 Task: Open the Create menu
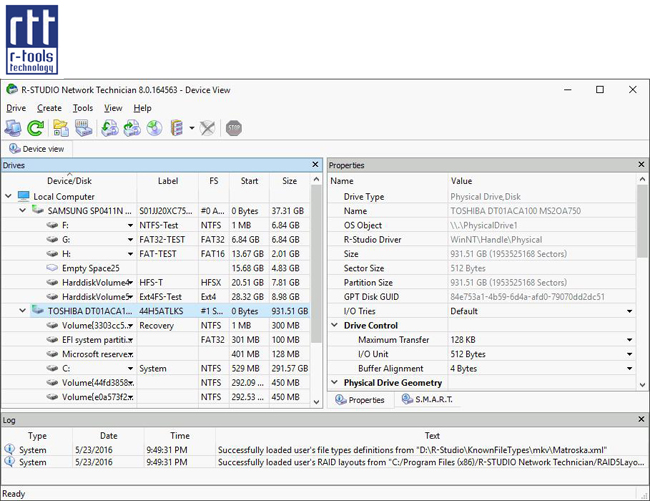(x=49, y=108)
